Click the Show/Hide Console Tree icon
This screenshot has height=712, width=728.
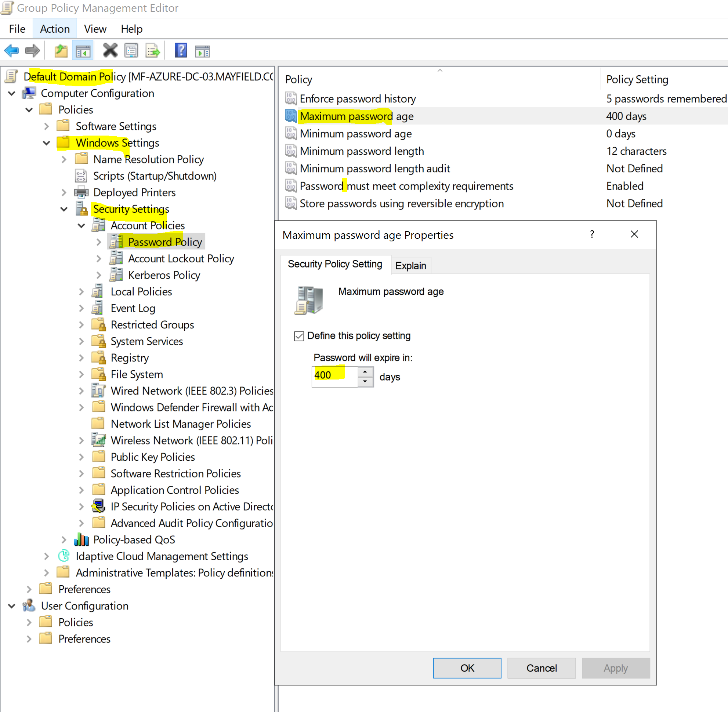point(83,50)
